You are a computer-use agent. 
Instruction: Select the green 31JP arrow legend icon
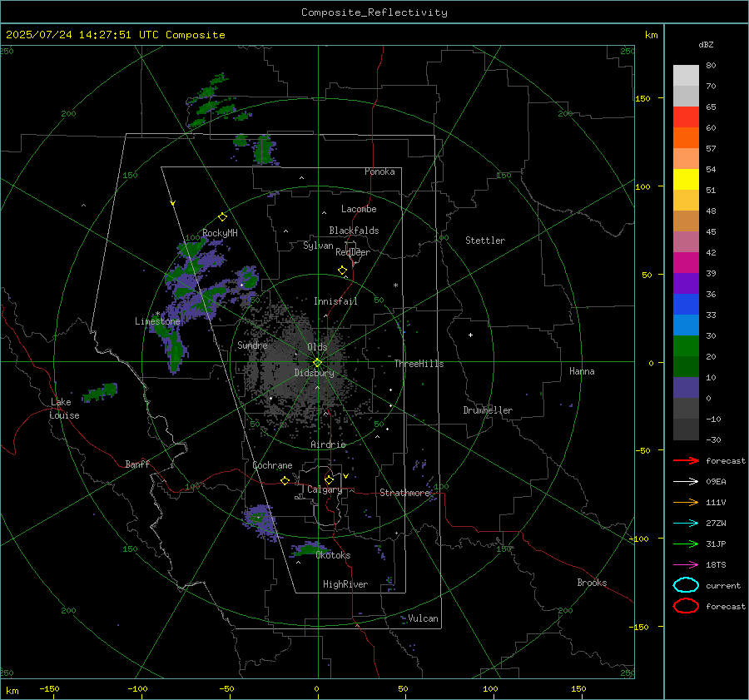(x=686, y=544)
